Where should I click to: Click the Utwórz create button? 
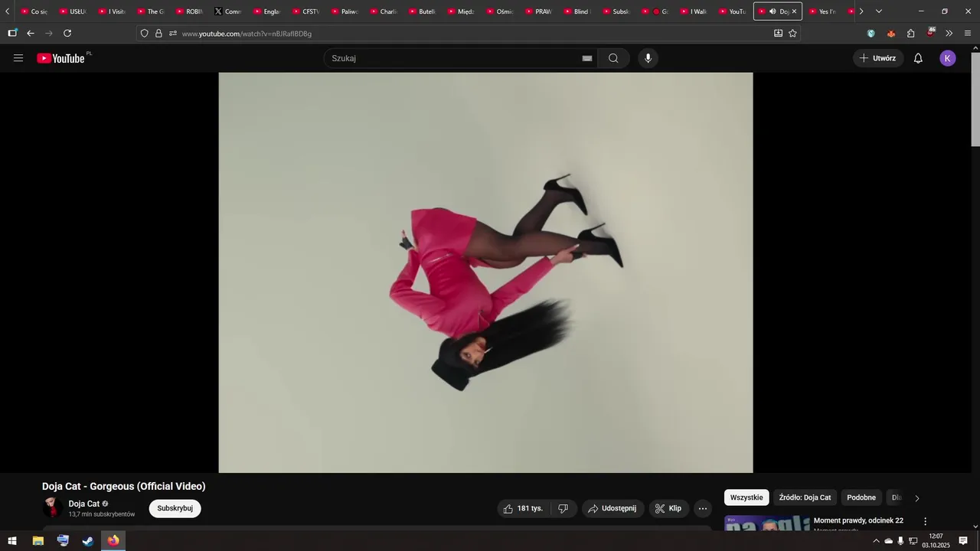(878, 58)
